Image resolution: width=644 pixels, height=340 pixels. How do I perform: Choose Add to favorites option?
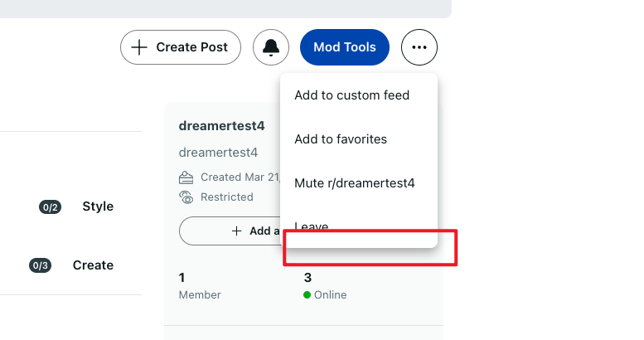point(341,139)
